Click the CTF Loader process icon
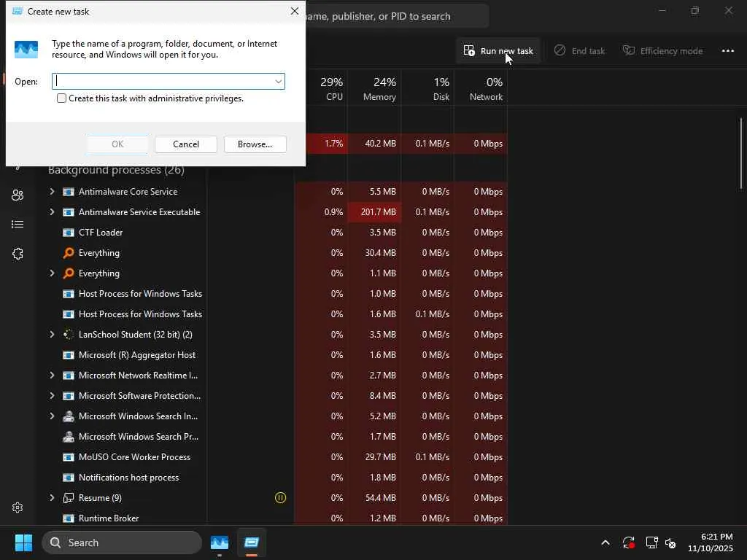 point(69,233)
